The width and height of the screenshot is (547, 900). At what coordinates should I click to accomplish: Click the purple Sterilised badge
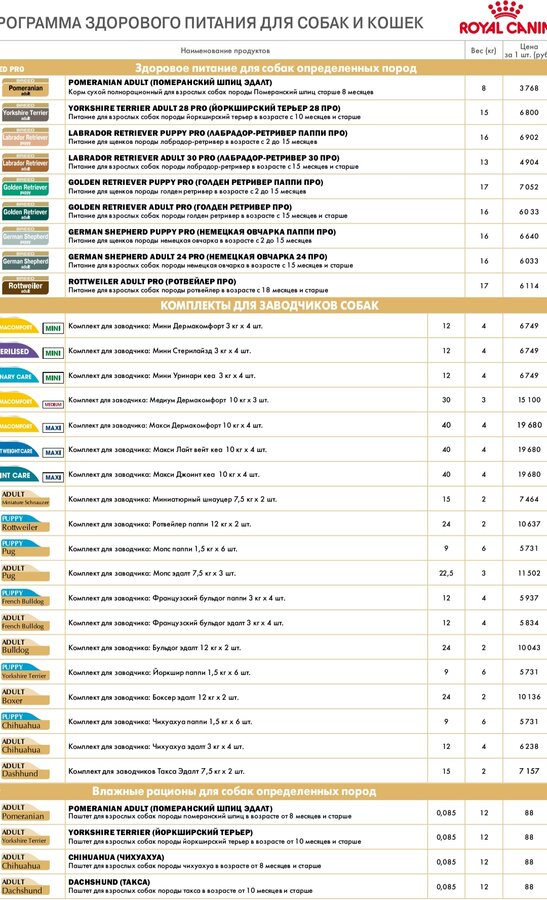pos(19,351)
